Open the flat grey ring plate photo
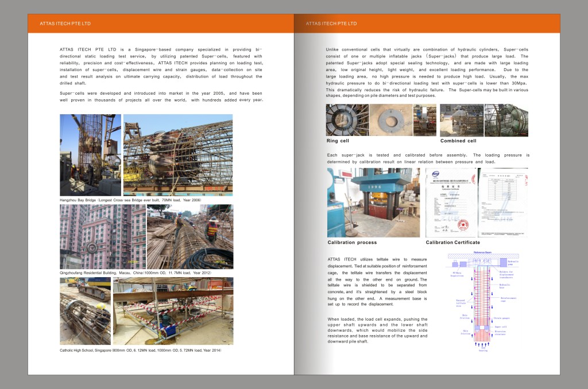Viewport: 588px width, 389px height. pyautogui.click(x=391, y=120)
